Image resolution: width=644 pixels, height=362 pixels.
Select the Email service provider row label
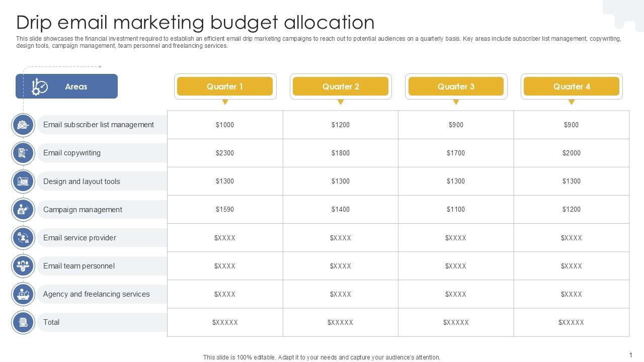pos(79,238)
